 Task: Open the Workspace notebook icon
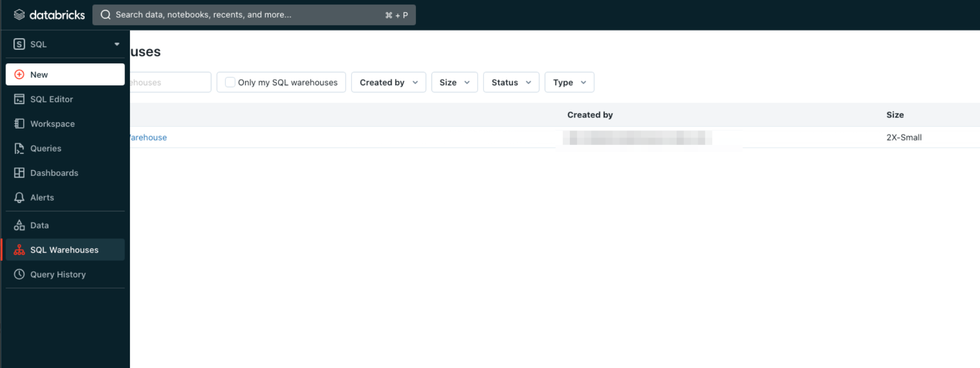[x=19, y=124]
